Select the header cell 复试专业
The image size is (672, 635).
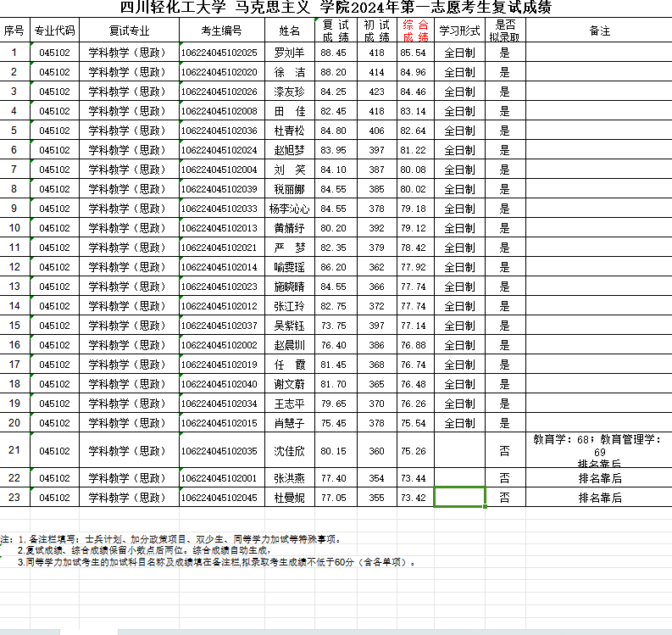pyautogui.click(x=129, y=31)
